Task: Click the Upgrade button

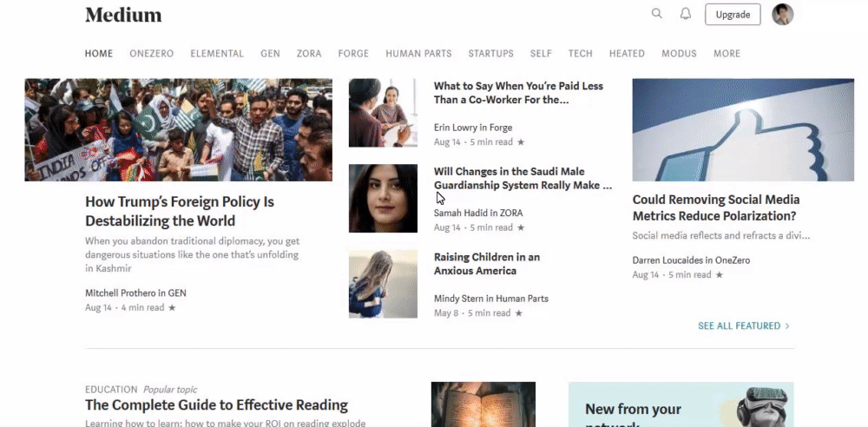Action: (733, 15)
